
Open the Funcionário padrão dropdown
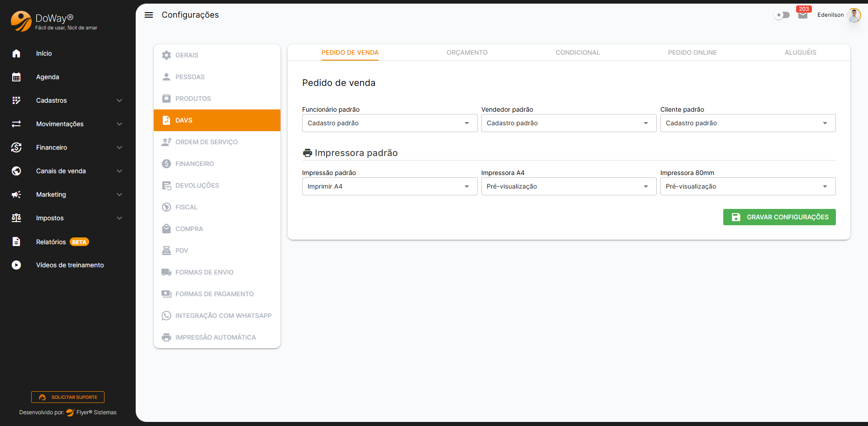point(389,123)
